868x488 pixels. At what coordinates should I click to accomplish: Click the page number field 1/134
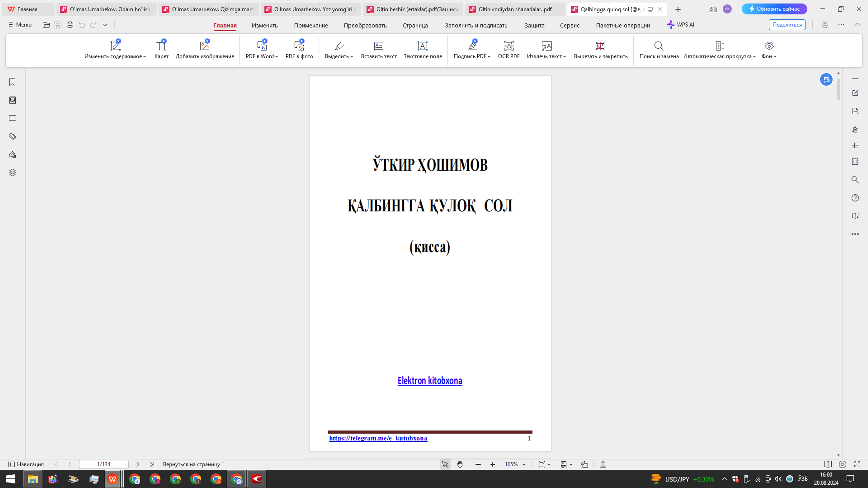(x=104, y=464)
